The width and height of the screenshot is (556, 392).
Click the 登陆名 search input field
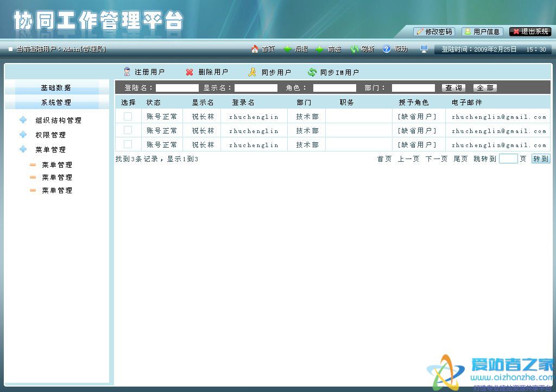click(177, 87)
